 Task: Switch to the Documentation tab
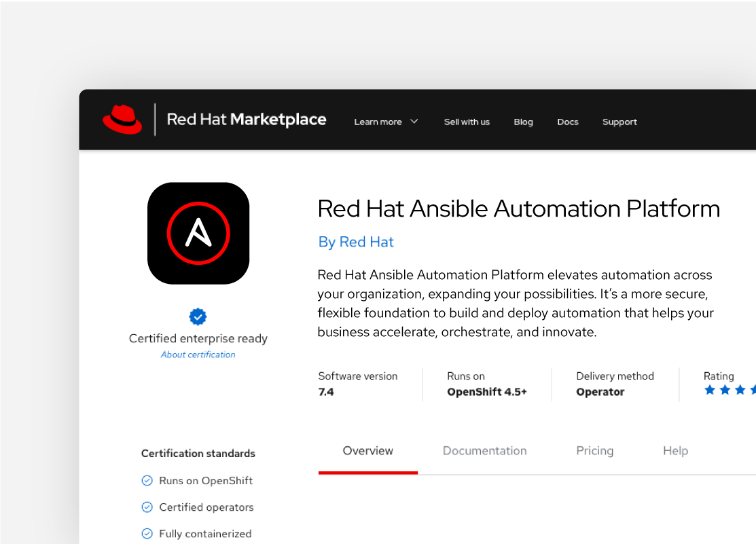point(484,451)
